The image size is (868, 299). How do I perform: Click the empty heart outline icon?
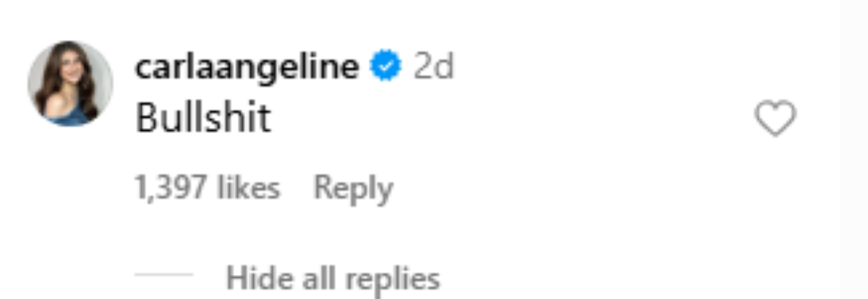775,119
